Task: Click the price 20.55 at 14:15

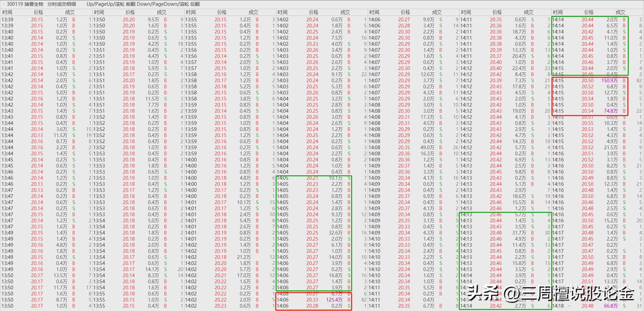Action: point(587,123)
